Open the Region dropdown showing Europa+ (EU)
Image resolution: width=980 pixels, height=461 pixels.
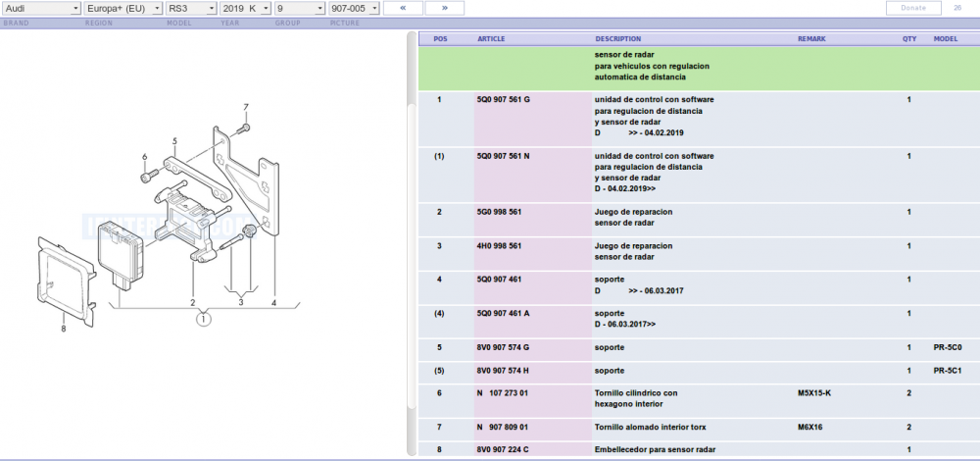click(x=123, y=8)
